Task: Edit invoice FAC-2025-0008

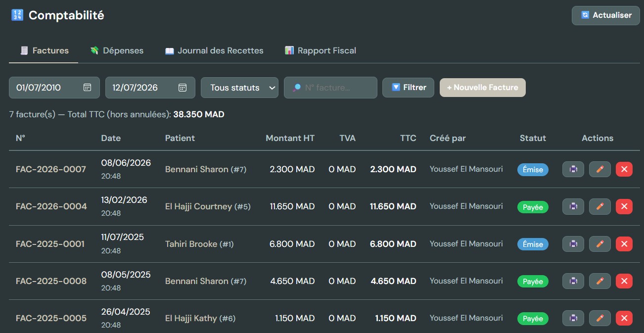Action: pyautogui.click(x=600, y=281)
